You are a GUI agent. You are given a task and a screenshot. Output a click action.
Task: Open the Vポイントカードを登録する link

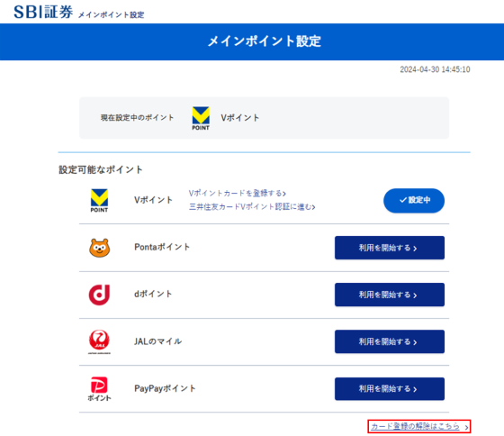pos(238,193)
